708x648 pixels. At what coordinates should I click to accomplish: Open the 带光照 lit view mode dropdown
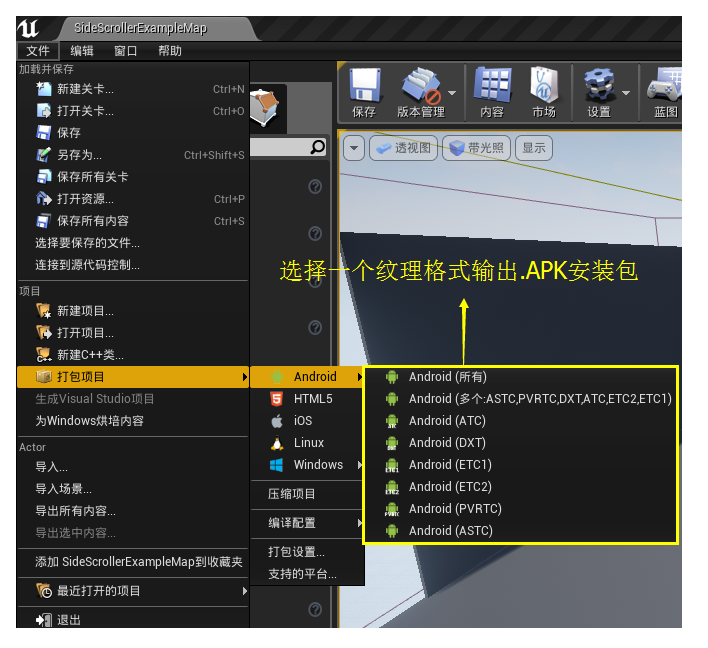(476, 148)
